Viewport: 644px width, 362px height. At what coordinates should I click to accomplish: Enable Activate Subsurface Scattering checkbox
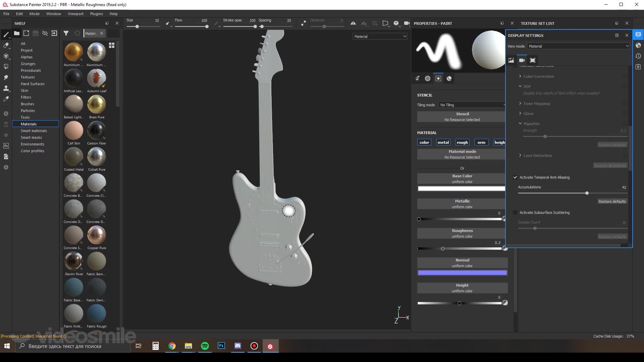(x=515, y=213)
